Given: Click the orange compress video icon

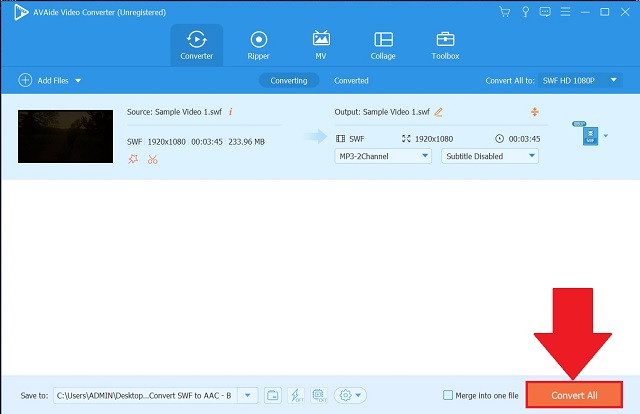Looking at the screenshot, I should [535, 112].
